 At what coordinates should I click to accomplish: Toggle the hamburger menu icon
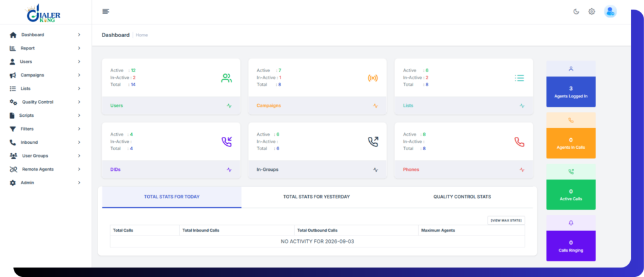coord(106,11)
